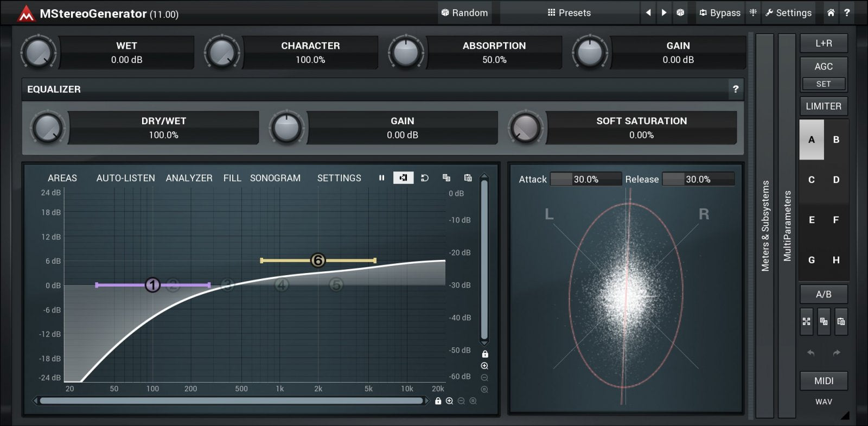Select preset slot A
Image resolution: width=868 pixels, height=426 pixels.
pyautogui.click(x=812, y=139)
